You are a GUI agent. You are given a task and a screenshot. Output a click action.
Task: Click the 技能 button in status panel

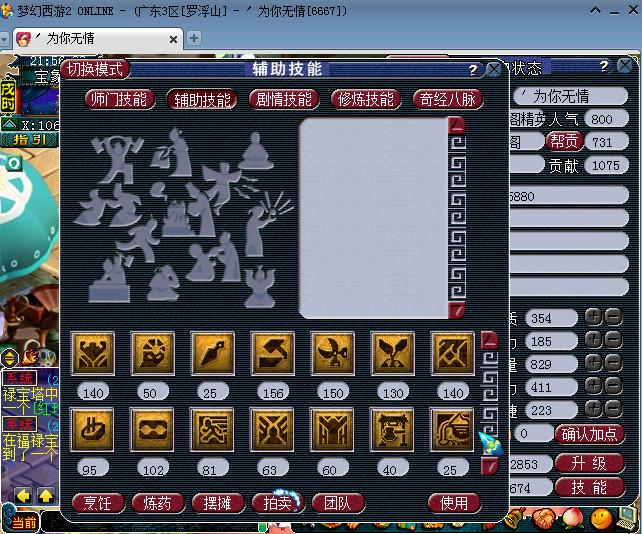click(590, 487)
